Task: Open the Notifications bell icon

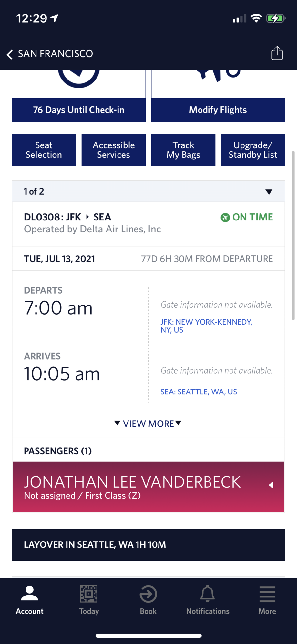Action: point(208,594)
